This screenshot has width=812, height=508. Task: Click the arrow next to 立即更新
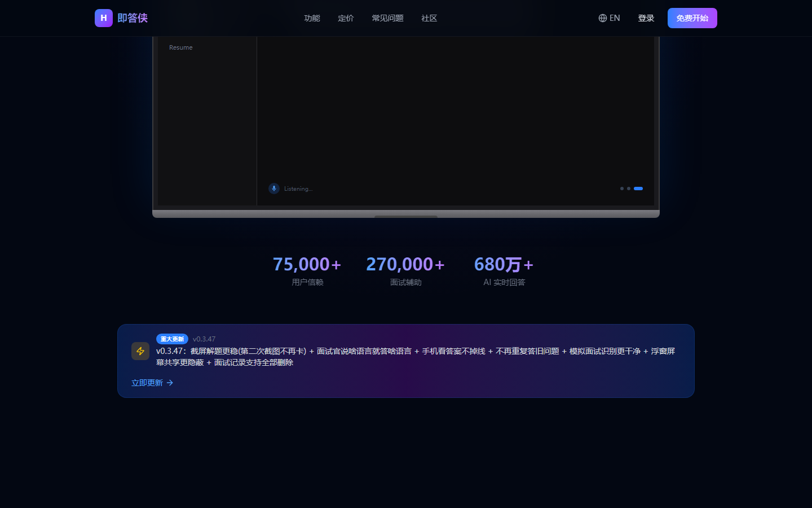pos(170,383)
